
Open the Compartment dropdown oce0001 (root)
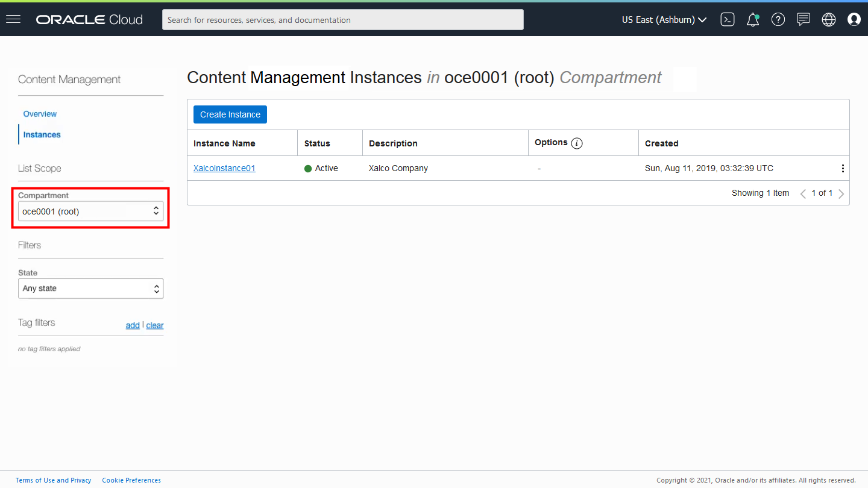point(91,211)
